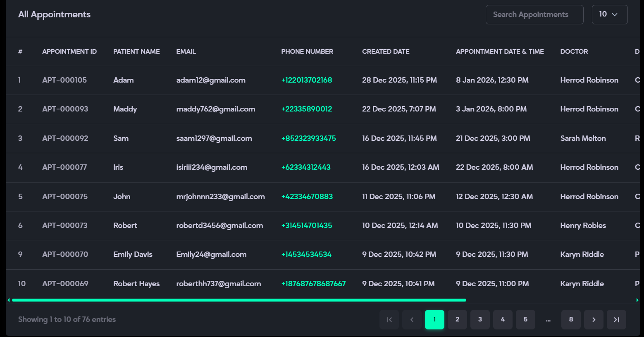644x337 pixels.
Task: Open page 5 of the results
Action: [525, 320]
